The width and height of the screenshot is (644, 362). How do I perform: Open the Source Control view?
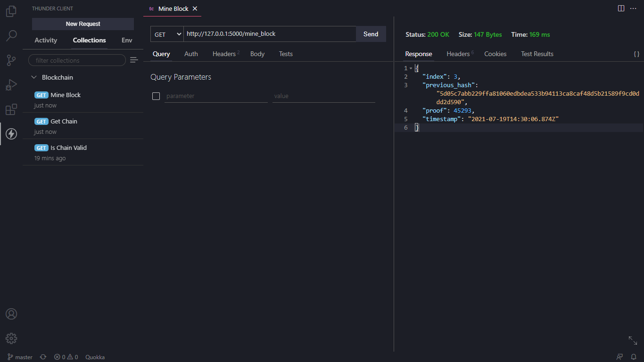coord(11,60)
